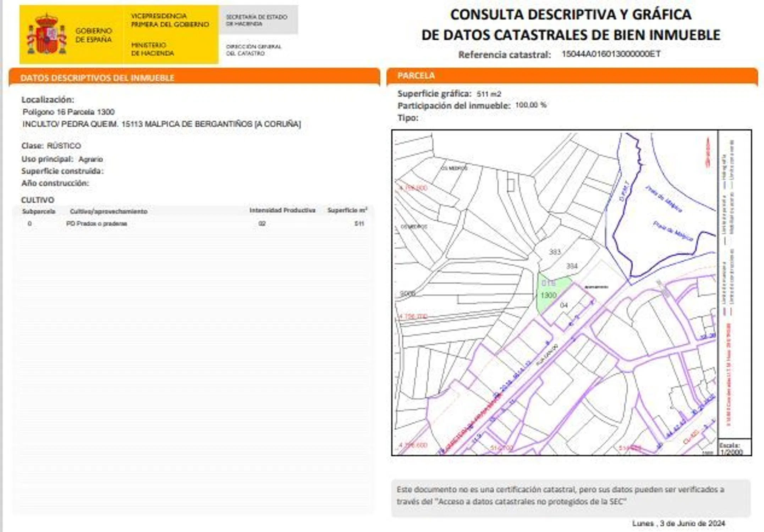Click the Dirección General del Catastro label
The height and width of the screenshot is (532, 764).
[x=253, y=50]
